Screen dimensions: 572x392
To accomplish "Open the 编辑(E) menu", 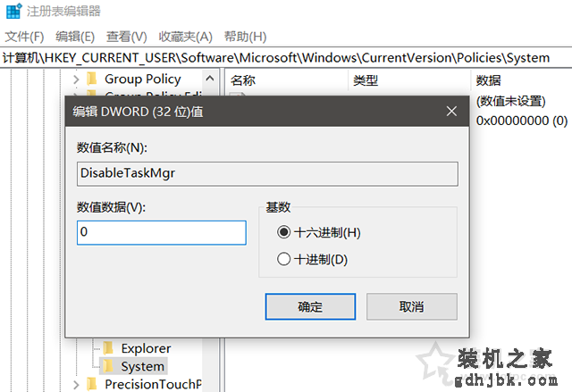I will click(x=75, y=37).
